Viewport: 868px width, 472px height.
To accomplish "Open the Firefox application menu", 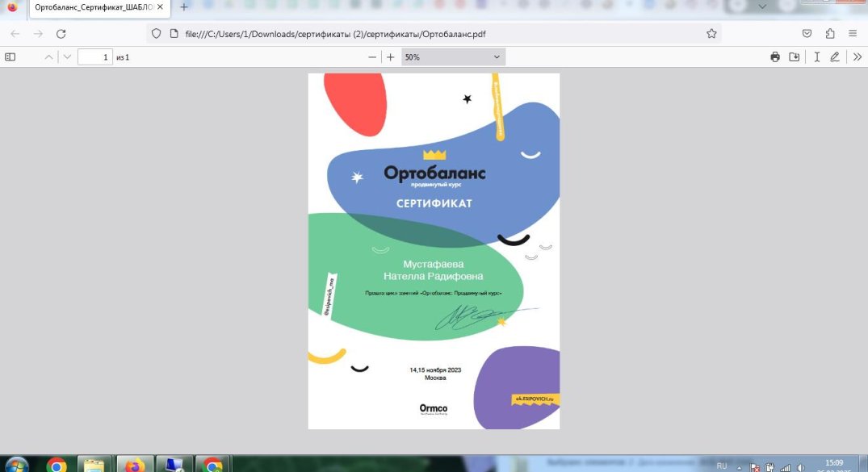I will [853, 34].
